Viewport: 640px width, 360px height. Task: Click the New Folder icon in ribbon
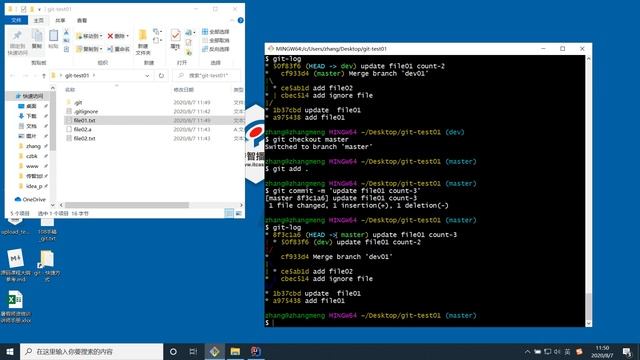pyautogui.click(x=143, y=36)
